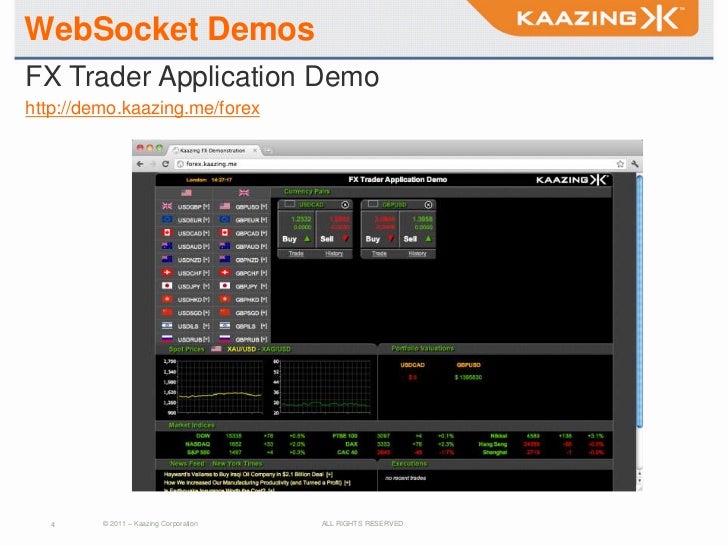Click the XAG/USD silver price chart
Viewport: 728px width, 546px height.
click(326, 386)
